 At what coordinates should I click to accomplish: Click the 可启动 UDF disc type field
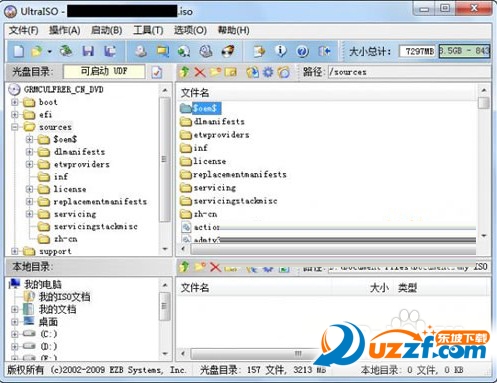104,71
